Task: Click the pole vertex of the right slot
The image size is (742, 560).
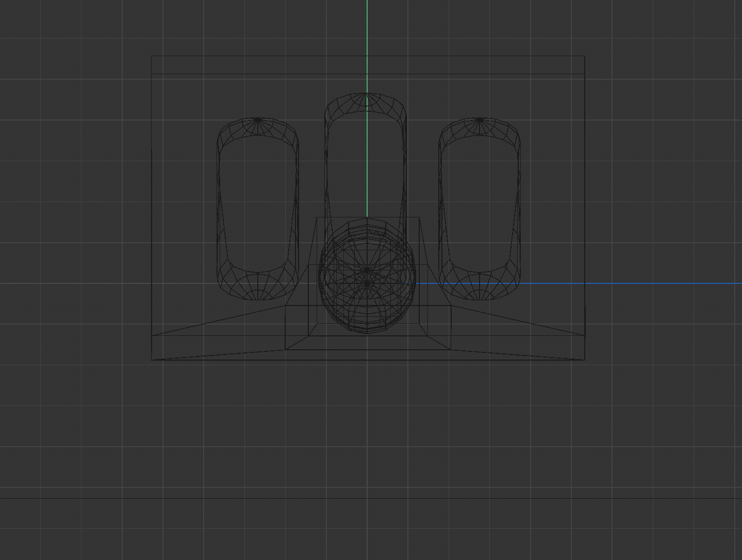Action: click(479, 120)
